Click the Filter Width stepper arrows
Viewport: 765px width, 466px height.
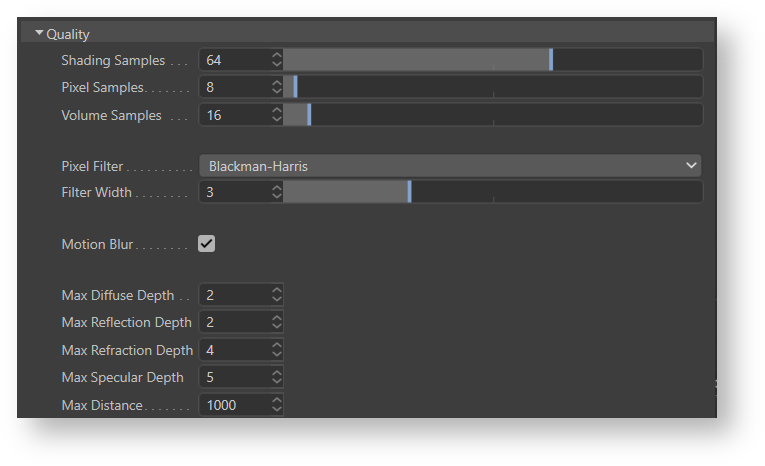point(277,192)
